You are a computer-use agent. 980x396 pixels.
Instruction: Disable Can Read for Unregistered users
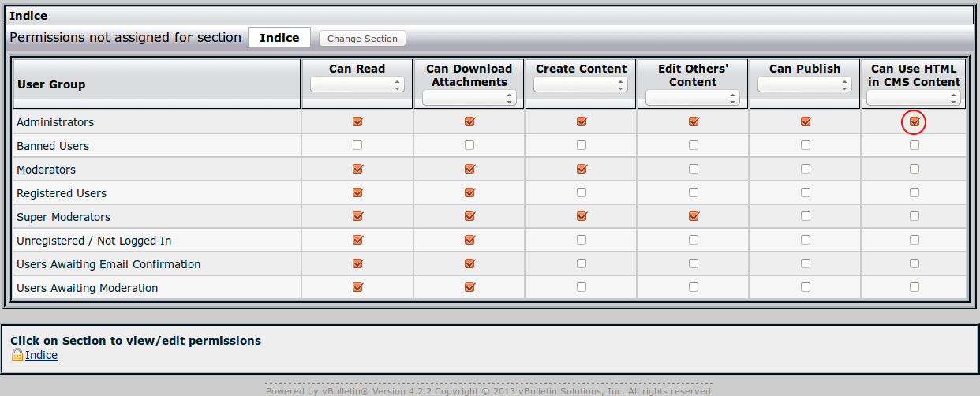[x=357, y=240]
